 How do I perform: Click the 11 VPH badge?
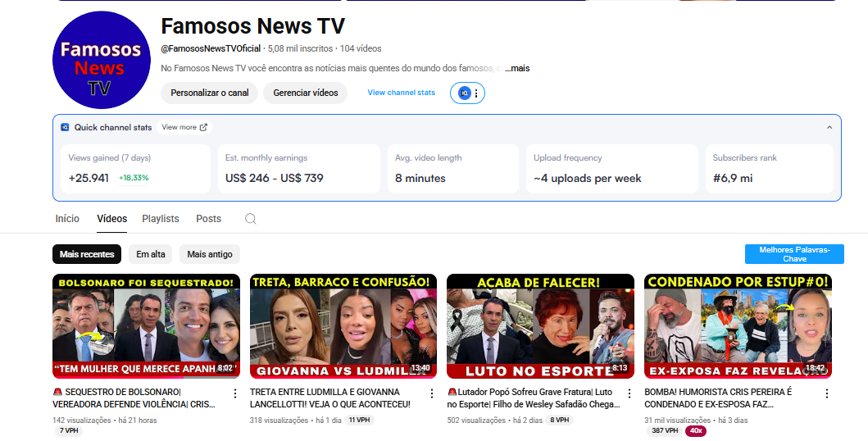coord(359,421)
